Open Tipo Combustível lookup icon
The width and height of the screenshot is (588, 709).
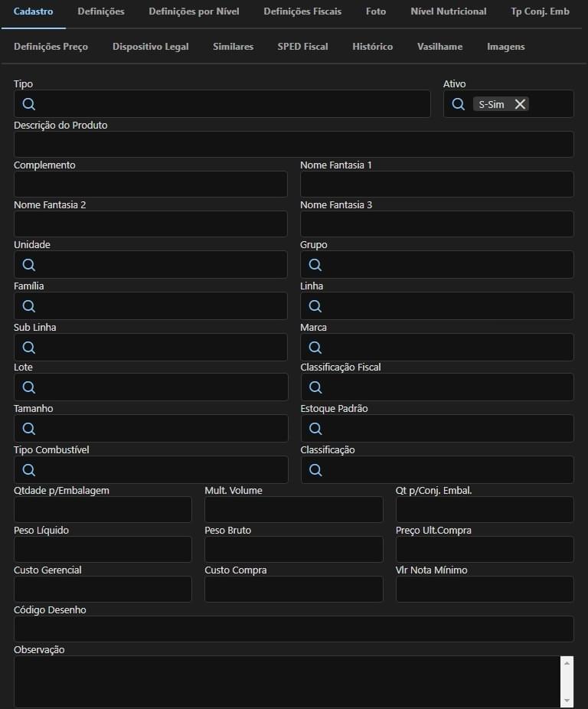29,470
